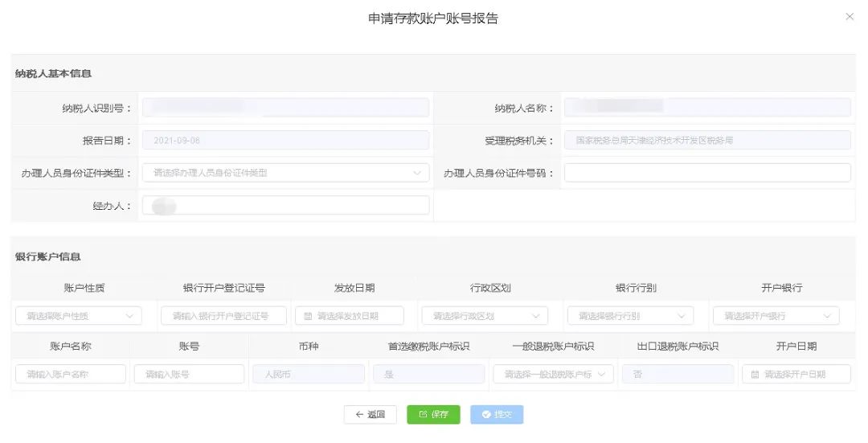
Task: Click the 纳税人基本信息 section heading
Action: coord(53,74)
